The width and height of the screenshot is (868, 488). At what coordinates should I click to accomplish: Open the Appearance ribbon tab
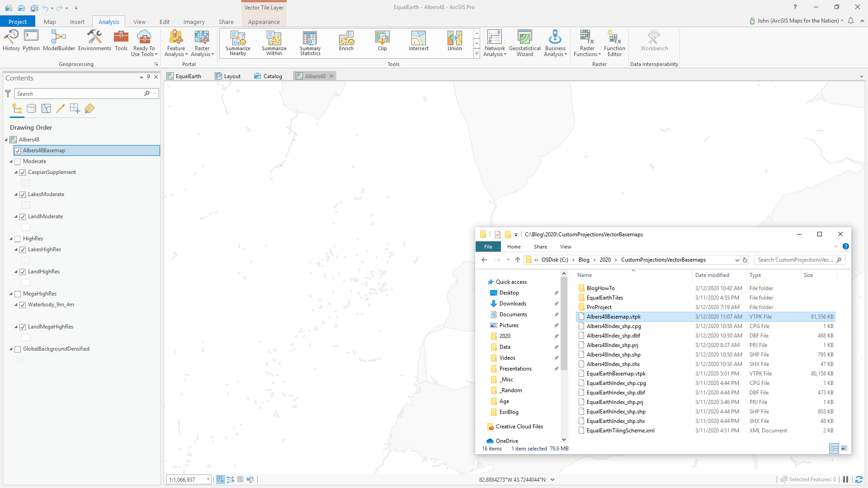tap(264, 22)
